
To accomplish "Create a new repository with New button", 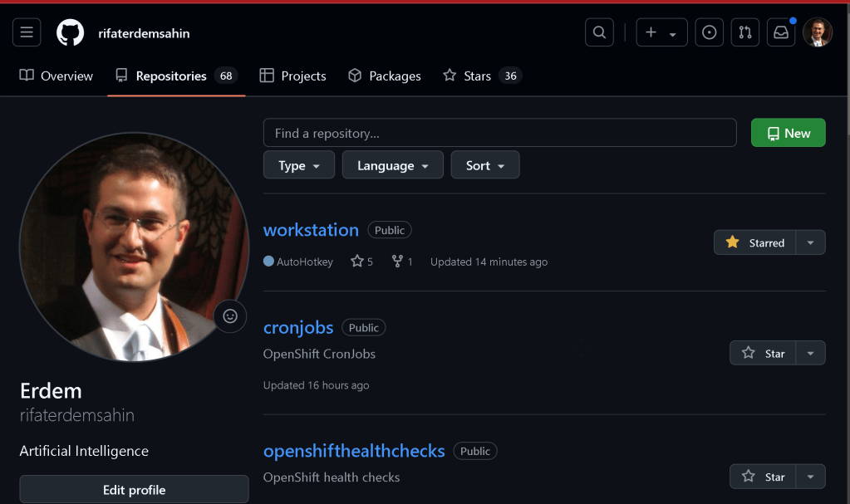I will 789,133.
